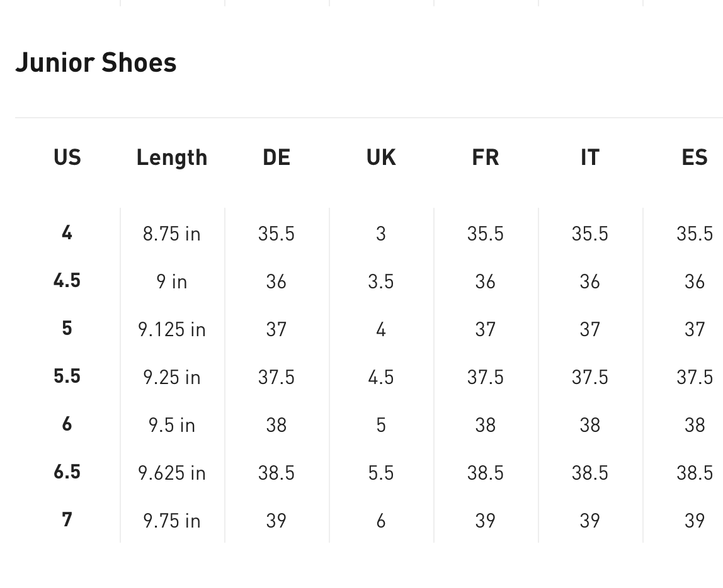Click US size 4 row label
Viewport: 723px width, 588px height.
(x=67, y=233)
